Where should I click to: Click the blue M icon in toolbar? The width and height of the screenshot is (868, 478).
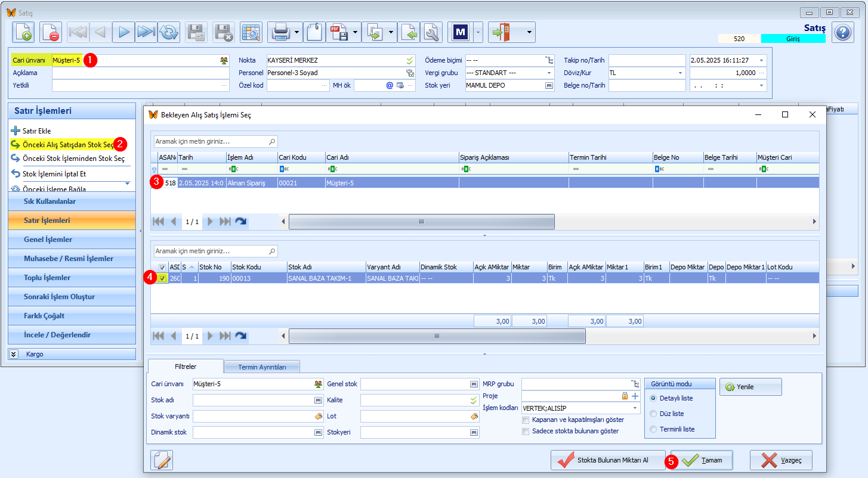click(x=460, y=32)
